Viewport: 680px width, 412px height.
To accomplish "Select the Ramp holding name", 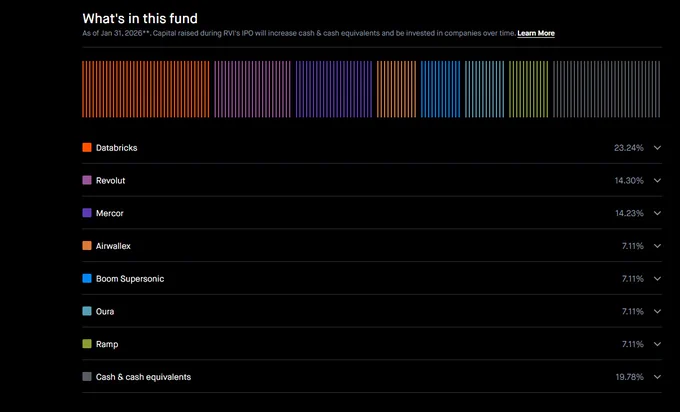I will coord(107,344).
